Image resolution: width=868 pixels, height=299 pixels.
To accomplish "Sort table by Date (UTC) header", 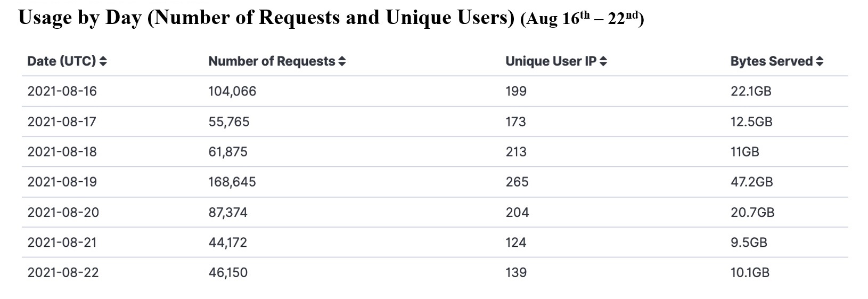I will pyautogui.click(x=61, y=61).
